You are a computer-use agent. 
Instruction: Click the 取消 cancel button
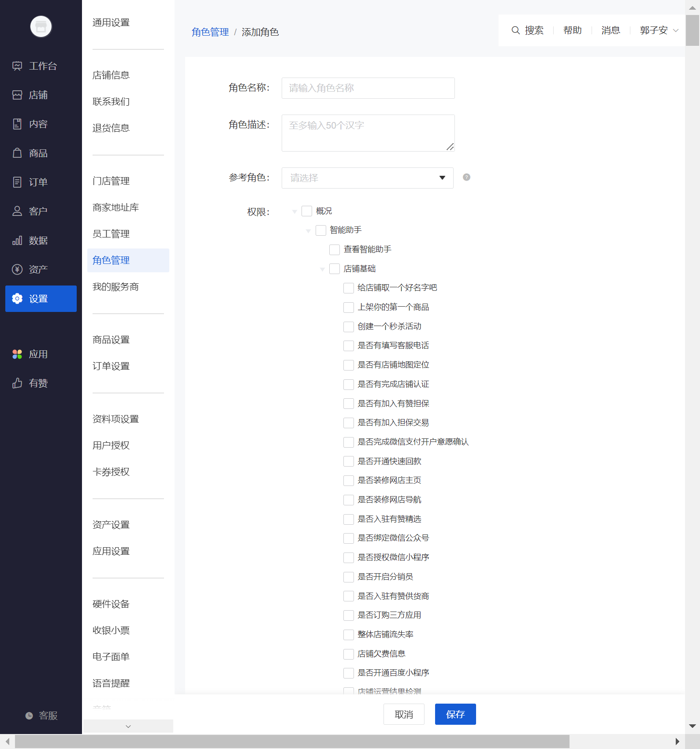tap(404, 714)
